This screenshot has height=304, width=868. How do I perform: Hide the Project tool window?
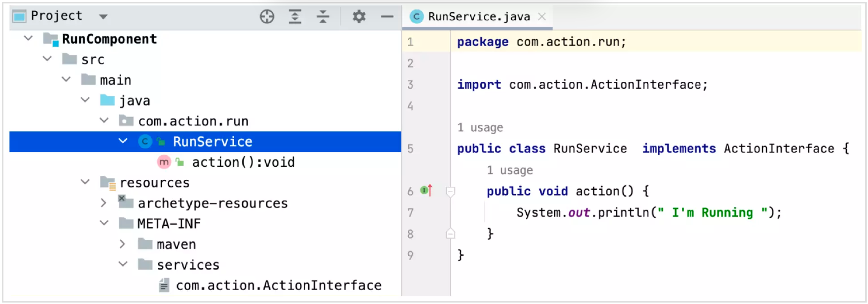click(387, 17)
